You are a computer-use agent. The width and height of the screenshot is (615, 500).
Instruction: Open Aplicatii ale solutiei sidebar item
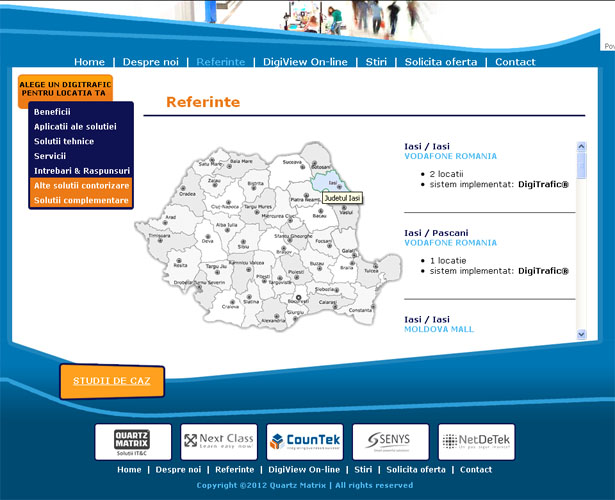click(75, 127)
